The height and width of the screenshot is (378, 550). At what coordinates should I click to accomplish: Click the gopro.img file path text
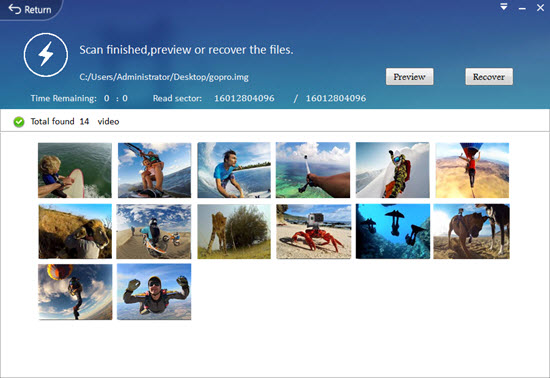(164, 77)
